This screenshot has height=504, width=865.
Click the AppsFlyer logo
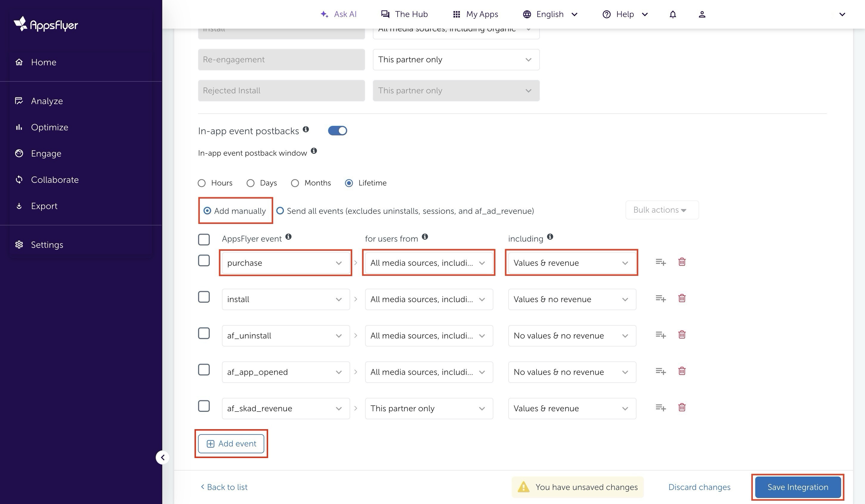click(x=46, y=24)
